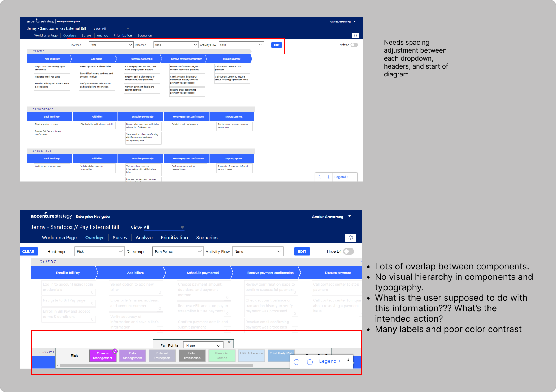Open the Atarius Armstrong user arrow in the larger mockup

tap(349, 216)
